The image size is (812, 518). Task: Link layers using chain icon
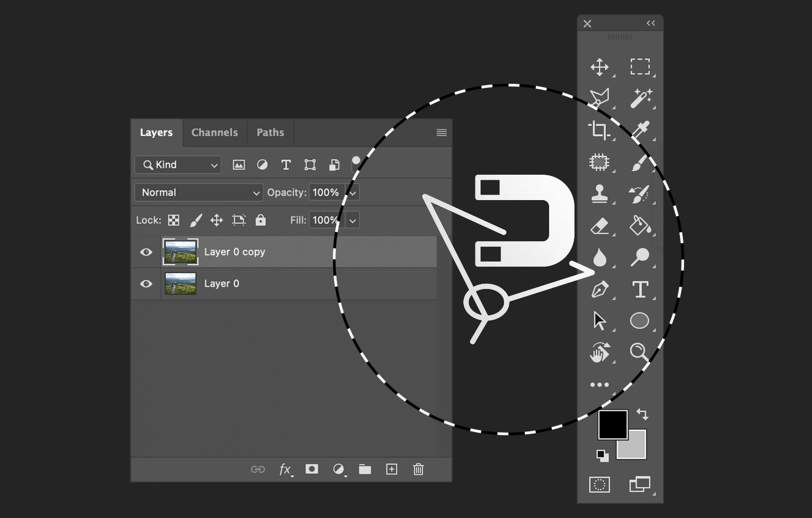258,469
